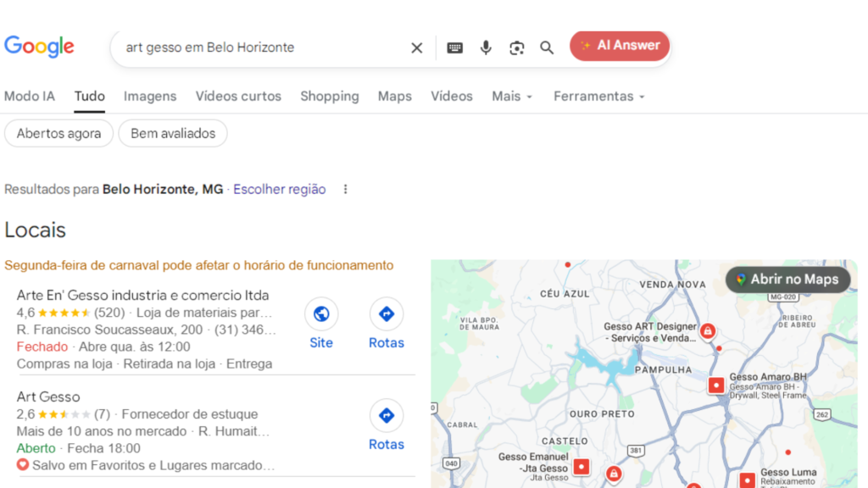The height and width of the screenshot is (488, 868).
Task: Open the three-dot menu next to Escolher região
Action: [345, 189]
